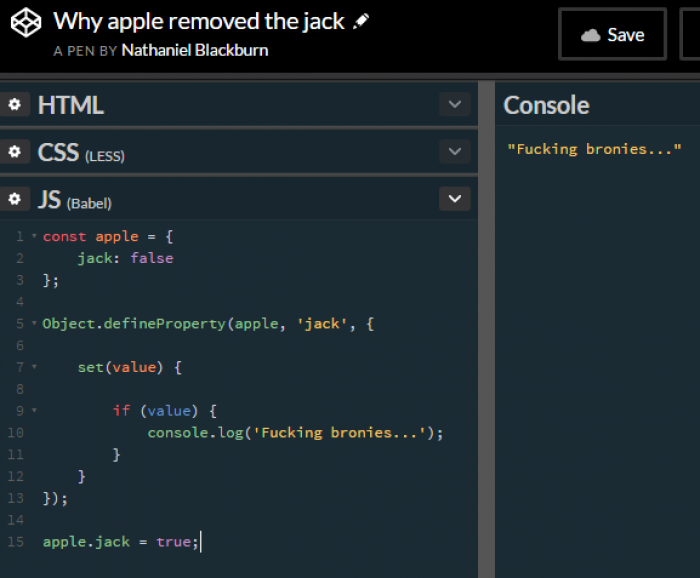Click the console output "Fucking bronies..."
This screenshot has height=578, width=700.
point(594,149)
